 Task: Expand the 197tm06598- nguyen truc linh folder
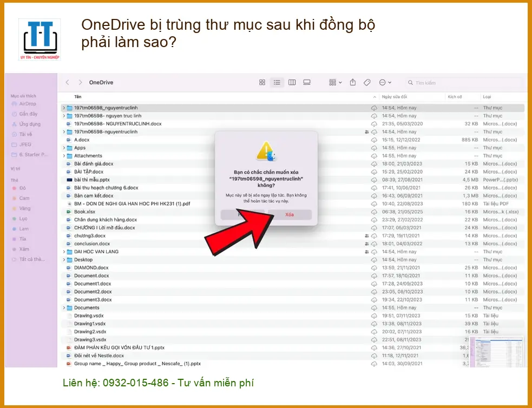click(x=64, y=116)
